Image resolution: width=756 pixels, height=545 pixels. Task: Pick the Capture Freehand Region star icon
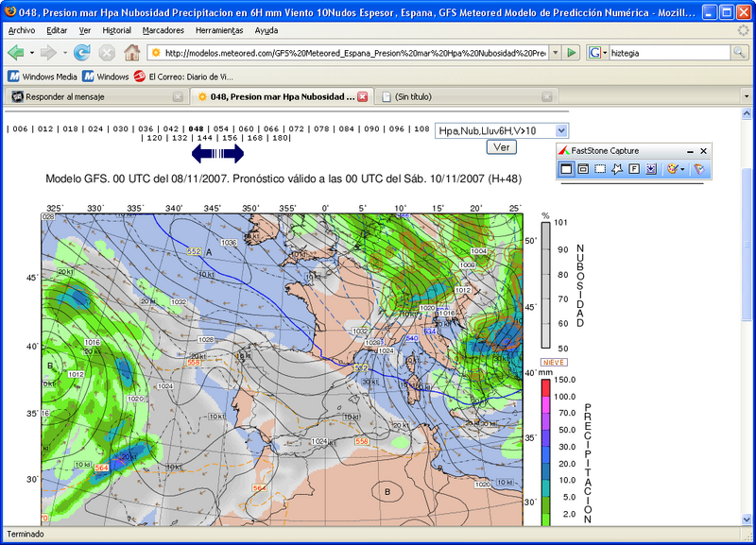click(x=616, y=169)
